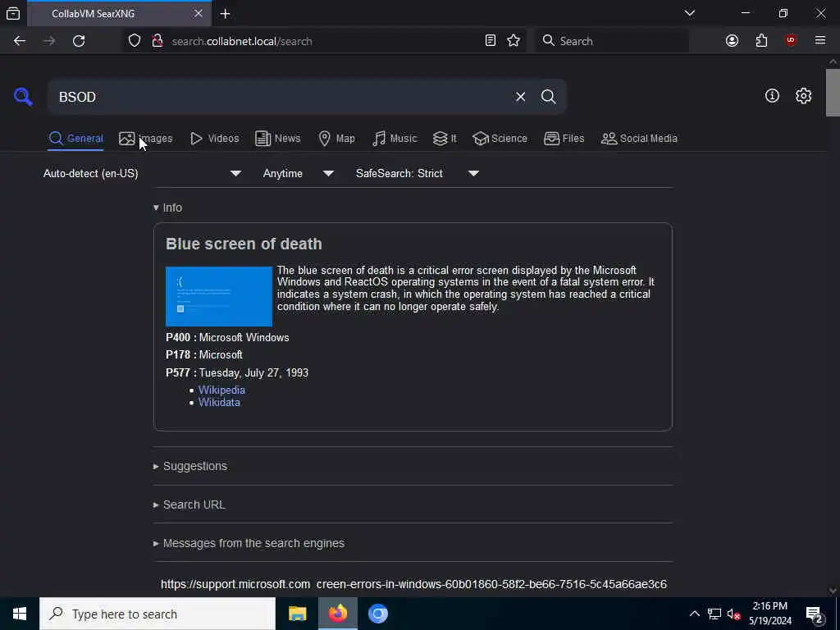Open the support.microsoft.com result URL
The width and height of the screenshot is (840, 630).
coord(413,584)
